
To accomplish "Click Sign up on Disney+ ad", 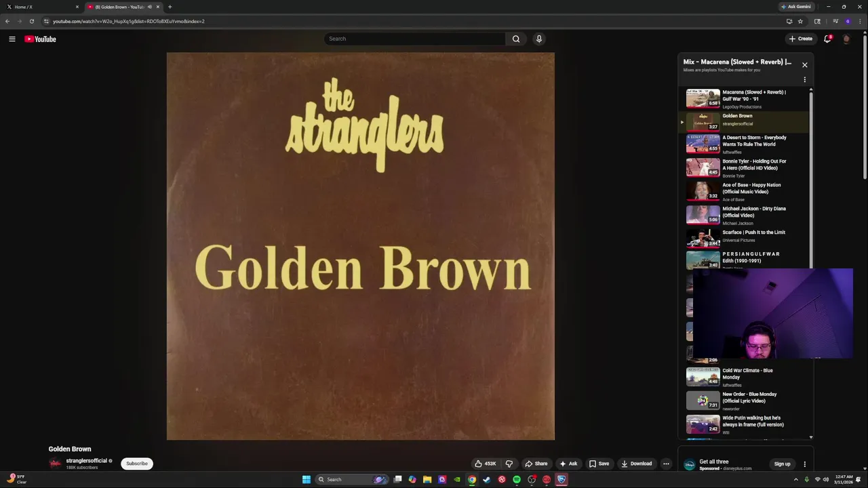I will pos(782,464).
